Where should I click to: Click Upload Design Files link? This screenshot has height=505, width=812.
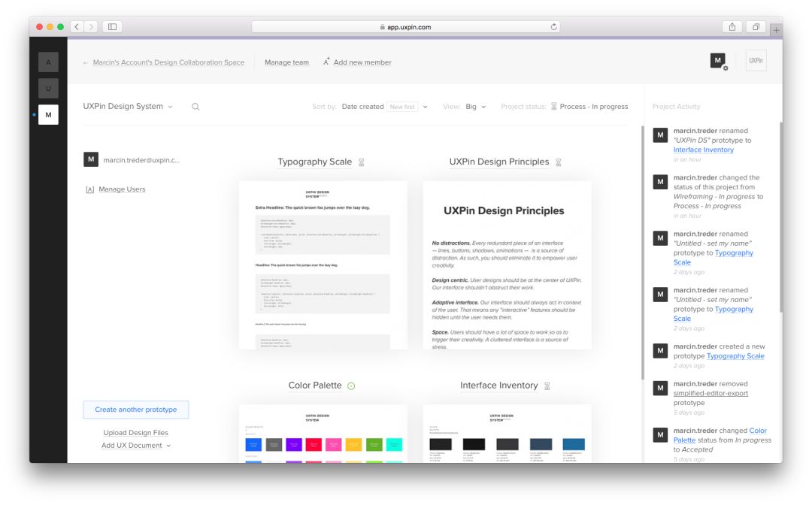(x=135, y=433)
